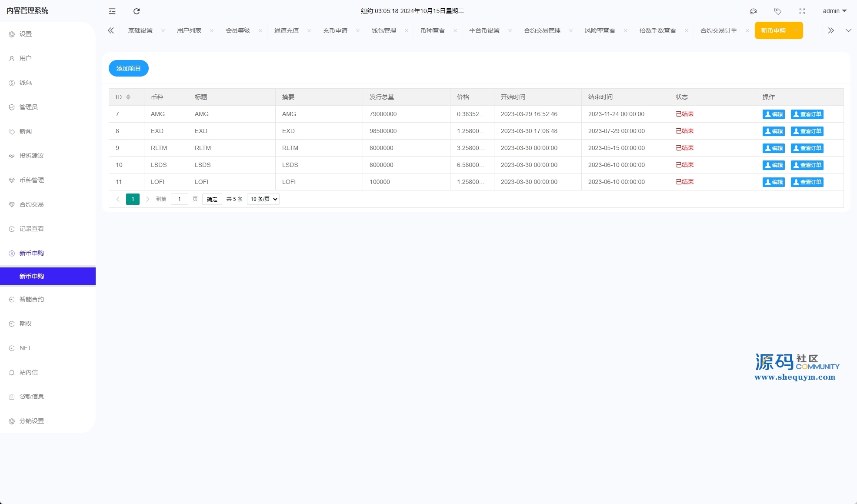Open the theme palette icon

click(754, 11)
